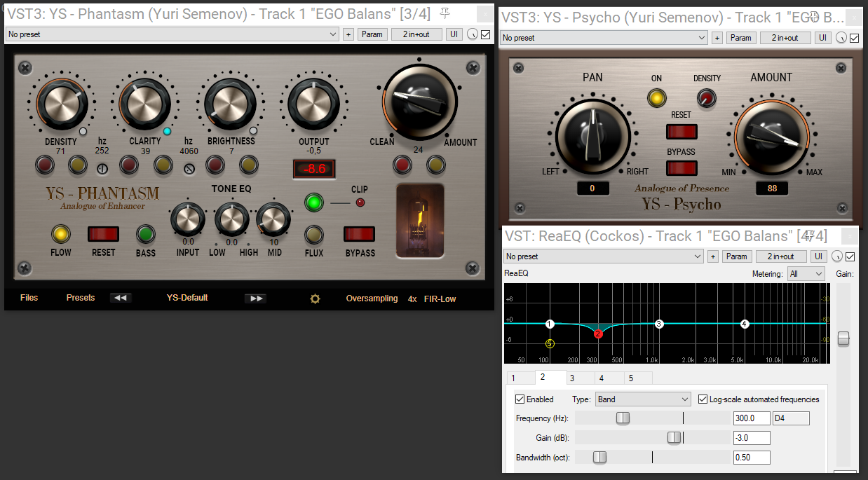Click the Tone EQ Mid knob
This screenshot has height=480, width=868.
click(x=274, y=220)
